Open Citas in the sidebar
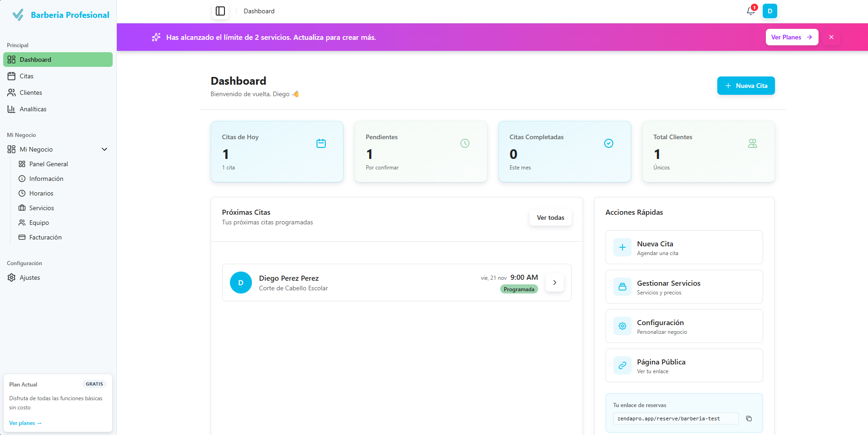The height and width of the screenshot is (435, 868). [27, 76]
